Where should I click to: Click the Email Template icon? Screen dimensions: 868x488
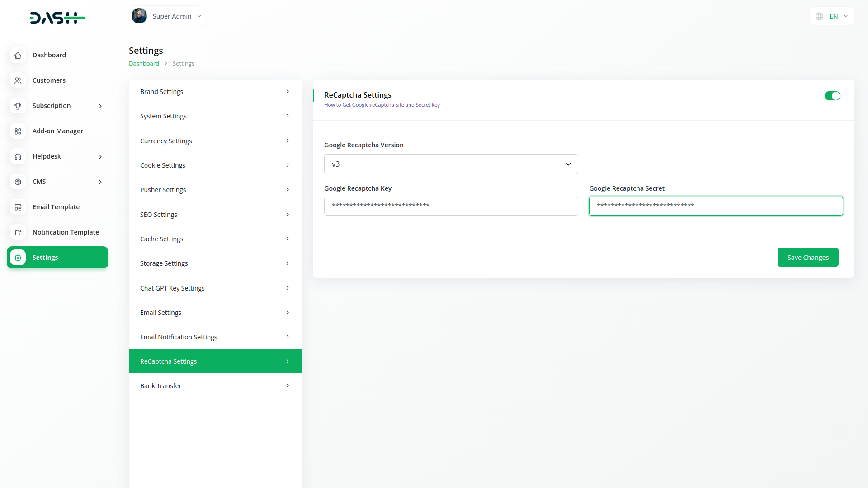[18, 207]
